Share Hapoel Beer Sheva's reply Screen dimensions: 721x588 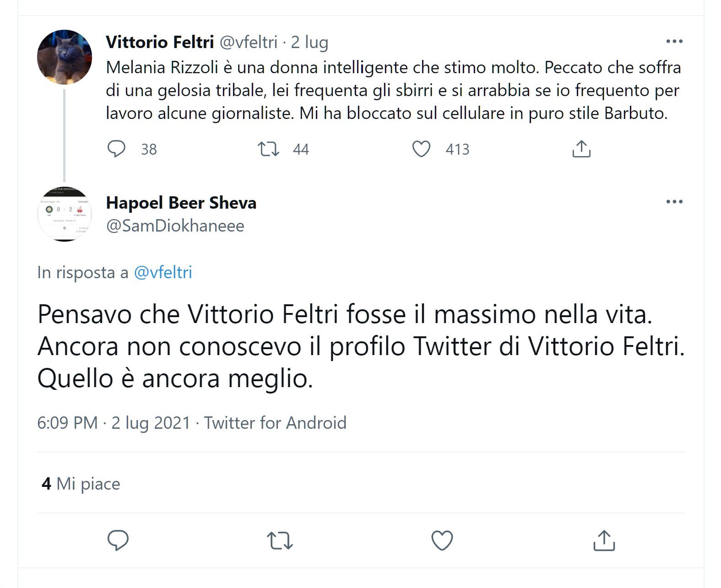click(604, 540)
